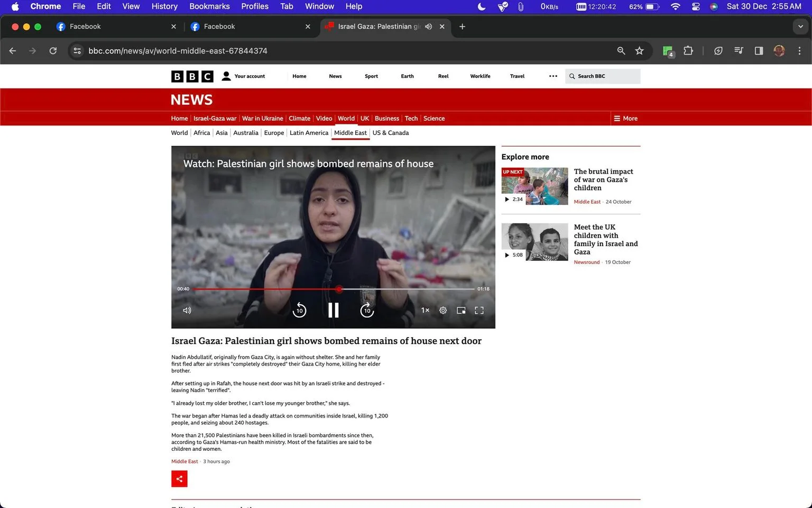Pause the video with the pause button
This screenshot has height=508, width=812.
[x=333, y=310]
